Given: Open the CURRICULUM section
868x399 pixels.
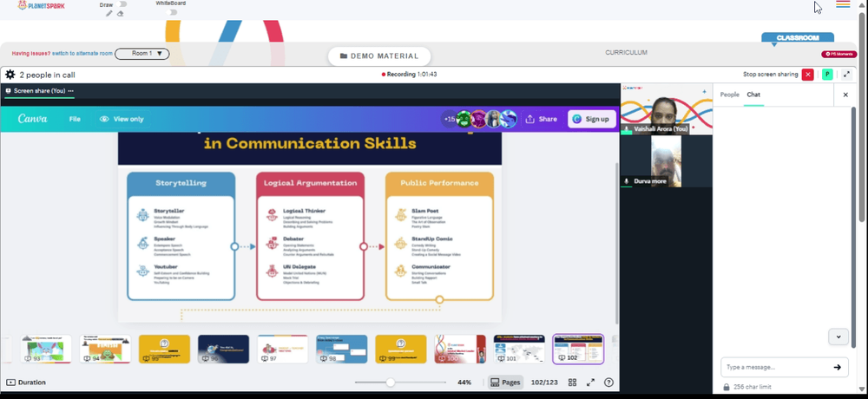Looking at the screenshot, I should [626, 53].
